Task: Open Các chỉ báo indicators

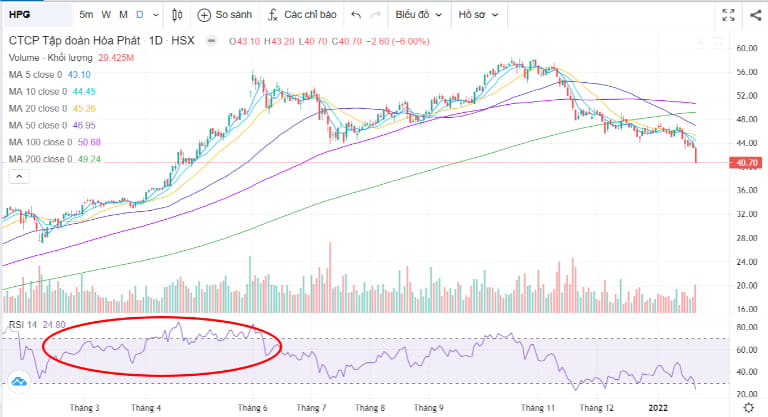Action: tap(273, 15)
